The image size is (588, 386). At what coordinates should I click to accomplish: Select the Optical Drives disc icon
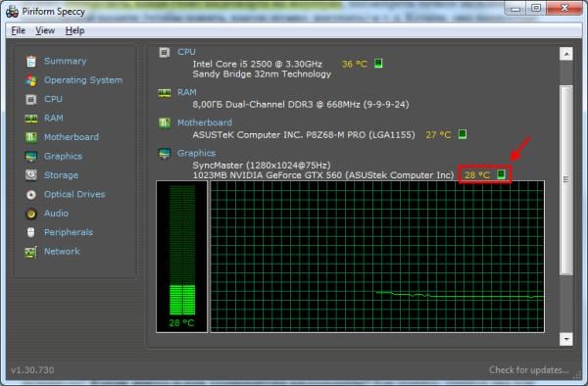pos(31,195)
